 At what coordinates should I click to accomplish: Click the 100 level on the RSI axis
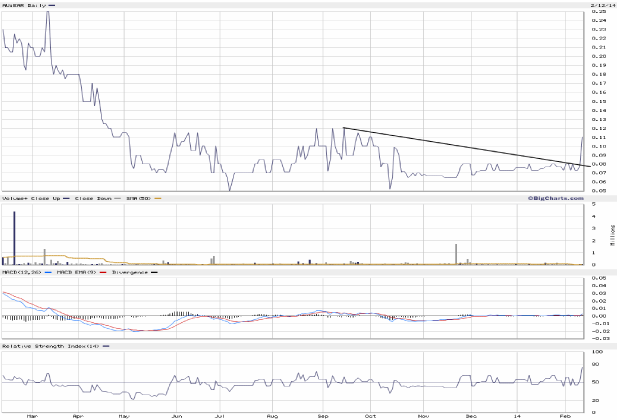[599, 353]
